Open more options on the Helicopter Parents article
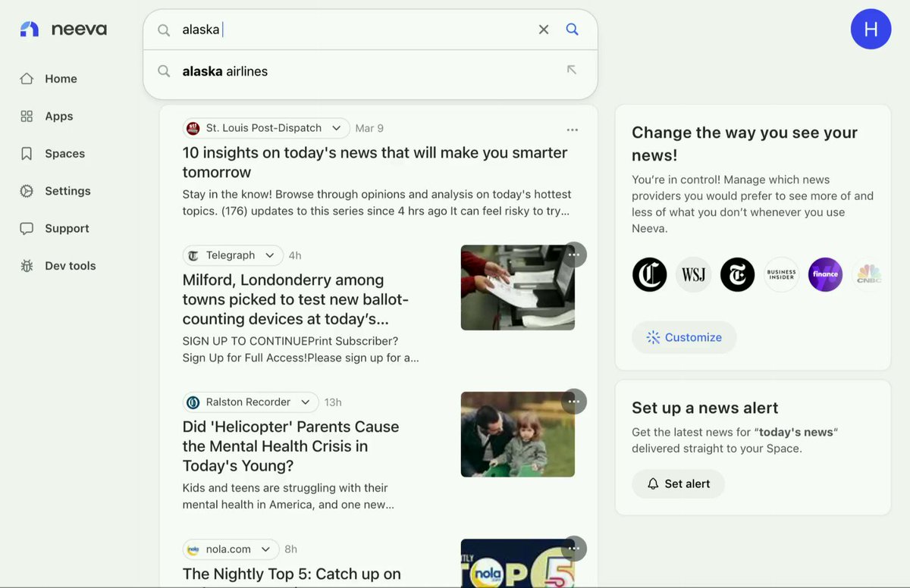The height and width of the screenshot is (588, 910). [574, 402]
